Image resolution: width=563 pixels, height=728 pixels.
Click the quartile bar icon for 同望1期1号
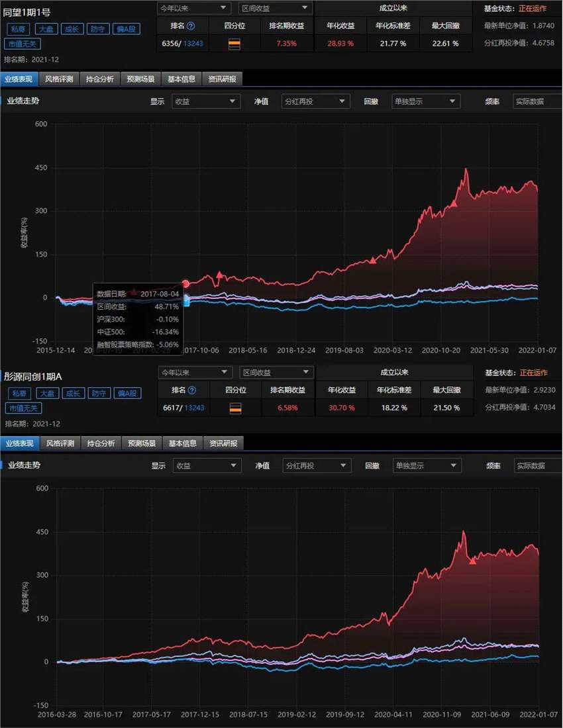(x=234, y=44)
